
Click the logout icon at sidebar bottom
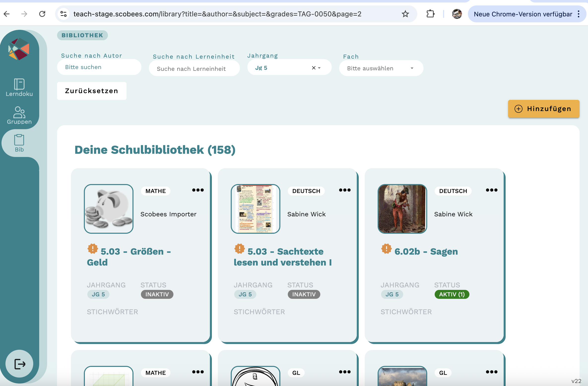click(20, 364)
